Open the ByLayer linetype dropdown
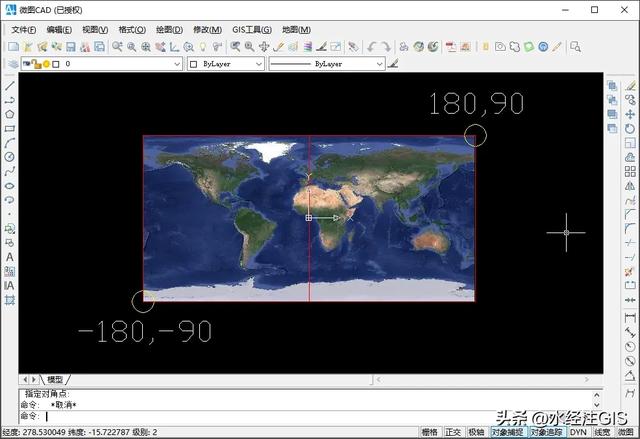The height and width of the screenshot is (439, 640). (327, 64)
